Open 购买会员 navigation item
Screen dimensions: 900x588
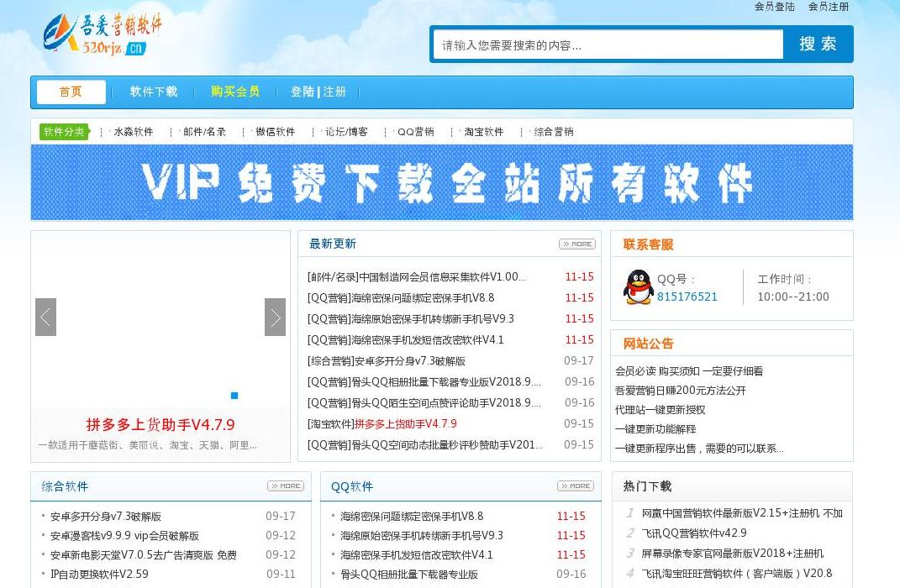pos(234,92)
